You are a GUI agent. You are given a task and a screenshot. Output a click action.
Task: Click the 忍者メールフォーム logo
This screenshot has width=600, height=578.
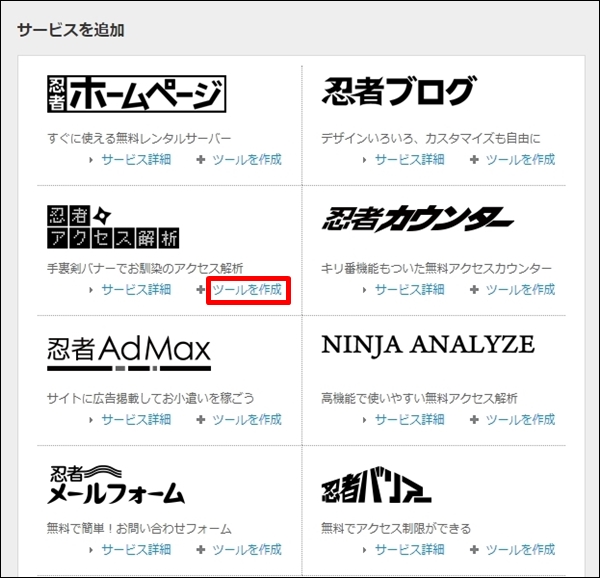(116, 485)
